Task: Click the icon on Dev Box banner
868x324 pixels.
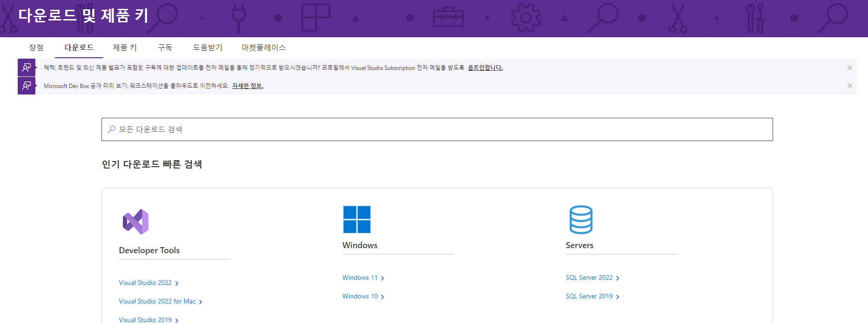Action: 27,86
